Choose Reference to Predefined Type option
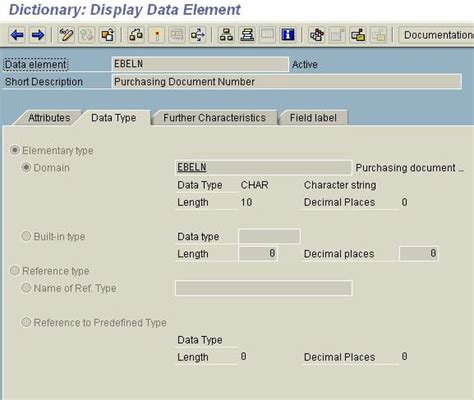Screen dimensions: 474x400 [26, 322]
